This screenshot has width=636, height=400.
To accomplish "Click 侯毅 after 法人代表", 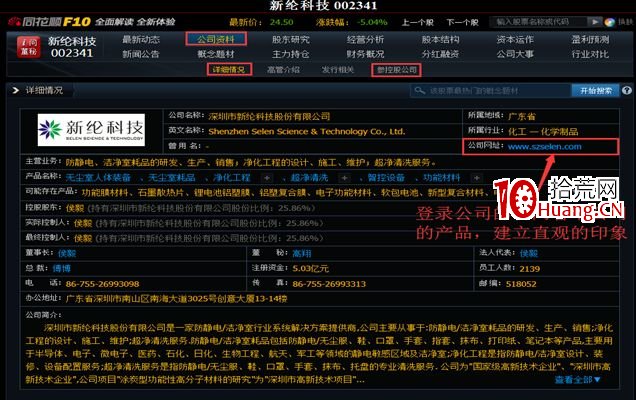I will click(x=529, y=254).
